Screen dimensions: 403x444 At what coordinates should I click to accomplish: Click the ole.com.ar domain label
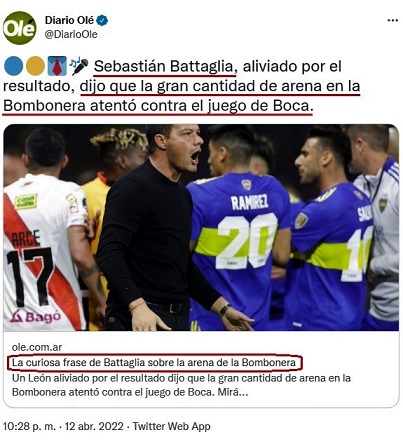click(37, 347)
